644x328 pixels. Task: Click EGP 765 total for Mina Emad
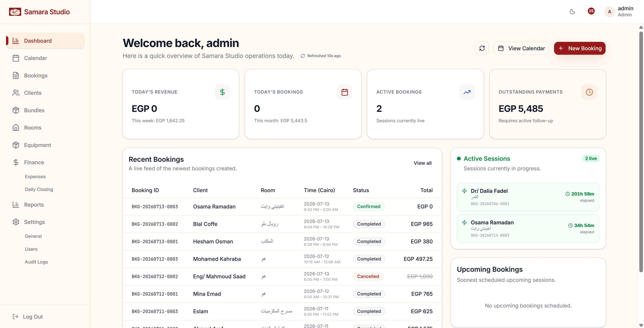422,294
